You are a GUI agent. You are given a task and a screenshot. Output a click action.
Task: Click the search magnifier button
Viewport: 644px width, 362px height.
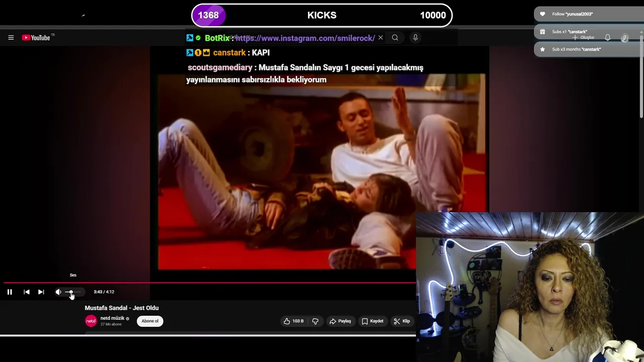pyautogui.click(x=395, y=38)
